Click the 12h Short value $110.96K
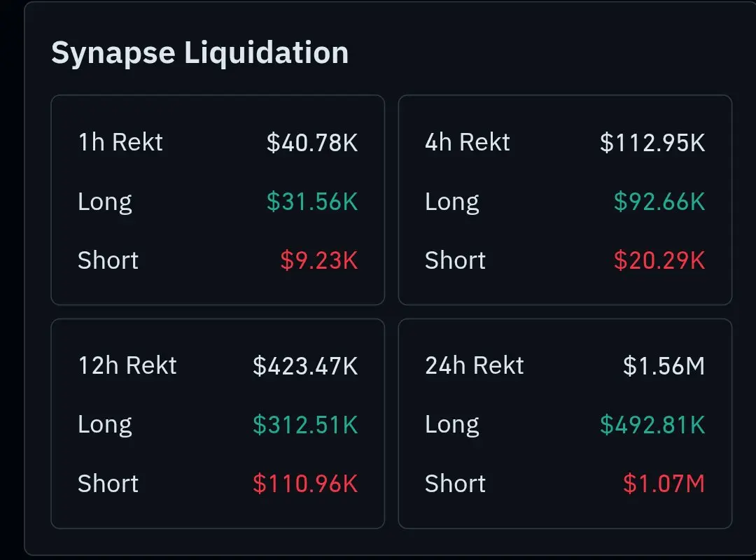This screenshot has height=560, width=756. tap(305, 484)
